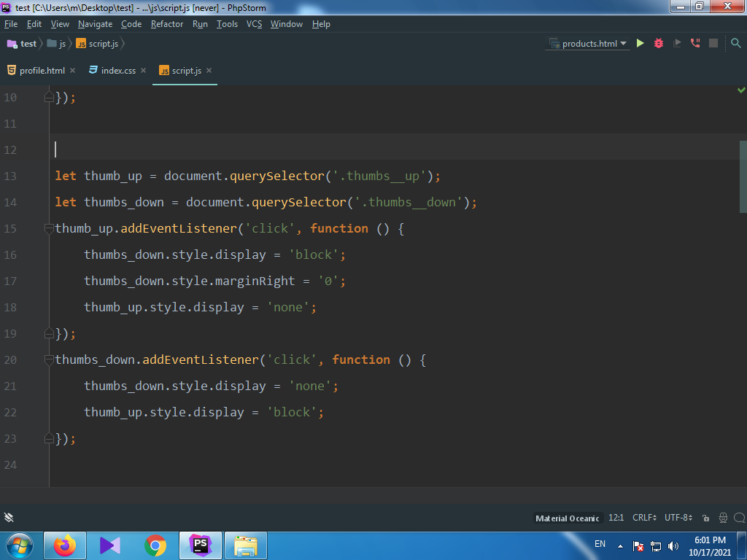Screen dimensions: 747x560
Task: Switch to the profile.html tab
Action: 42,71
